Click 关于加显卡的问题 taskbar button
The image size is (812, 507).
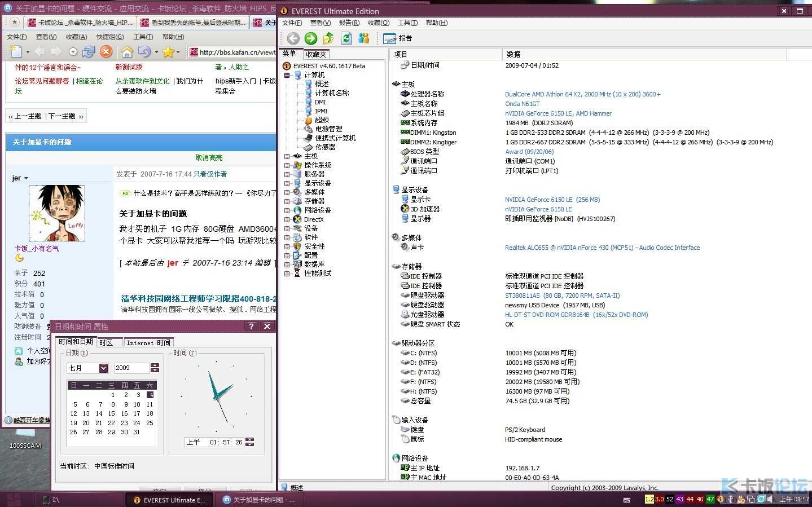coord(260,500)
